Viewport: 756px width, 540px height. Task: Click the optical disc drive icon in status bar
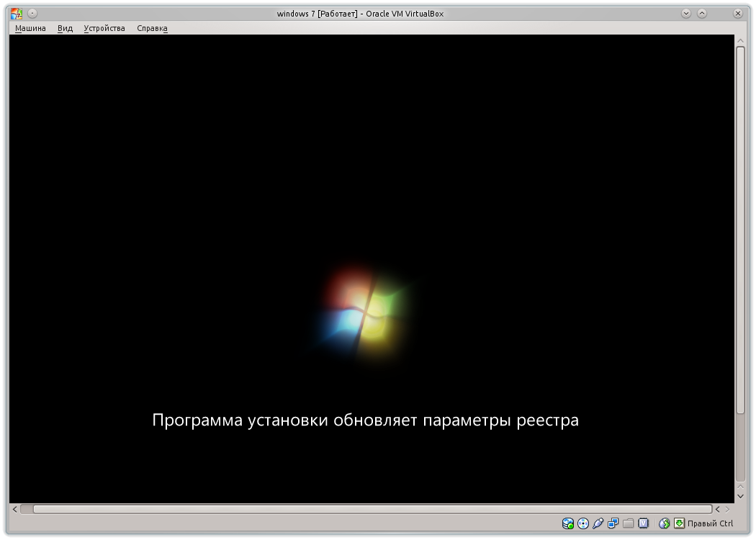582,523
